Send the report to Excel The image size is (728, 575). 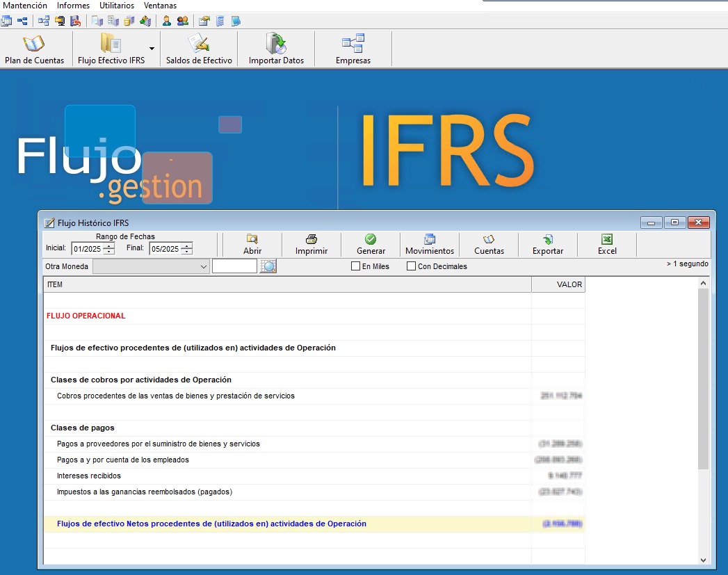[x=607, y=245]
